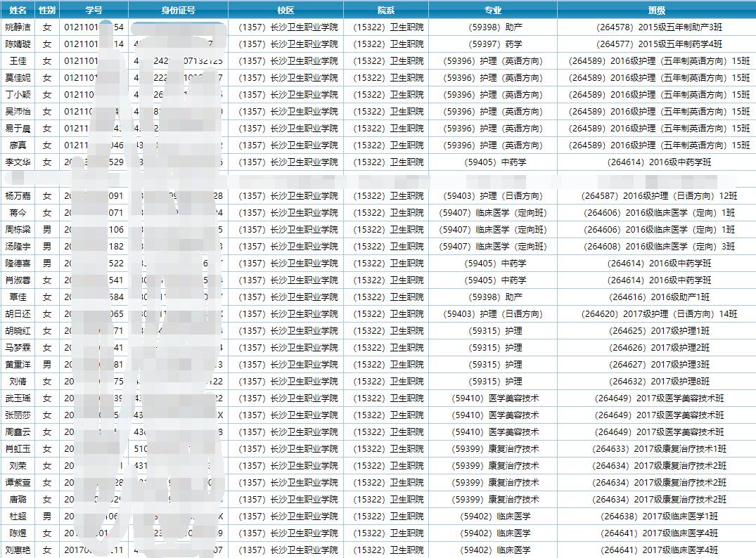The height and width of the screenshot is (558, 756).
Task: Select class cell (264625) 2017级护理1班
Action: [656, 331]
